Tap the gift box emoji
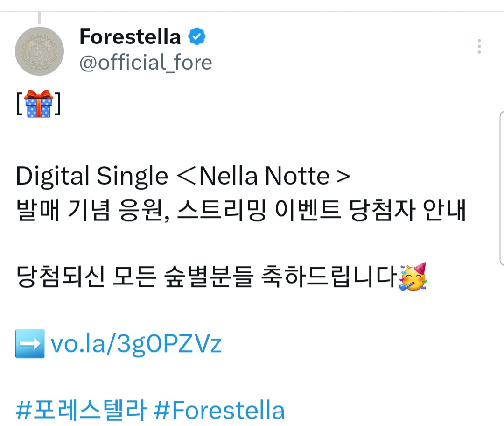The height and width of the screenshot is (426, 504). [x=39, y=104]
